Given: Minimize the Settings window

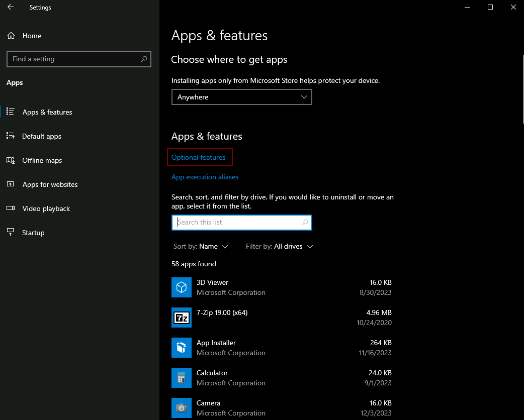Looking at the screenshot, I should 467,7.
